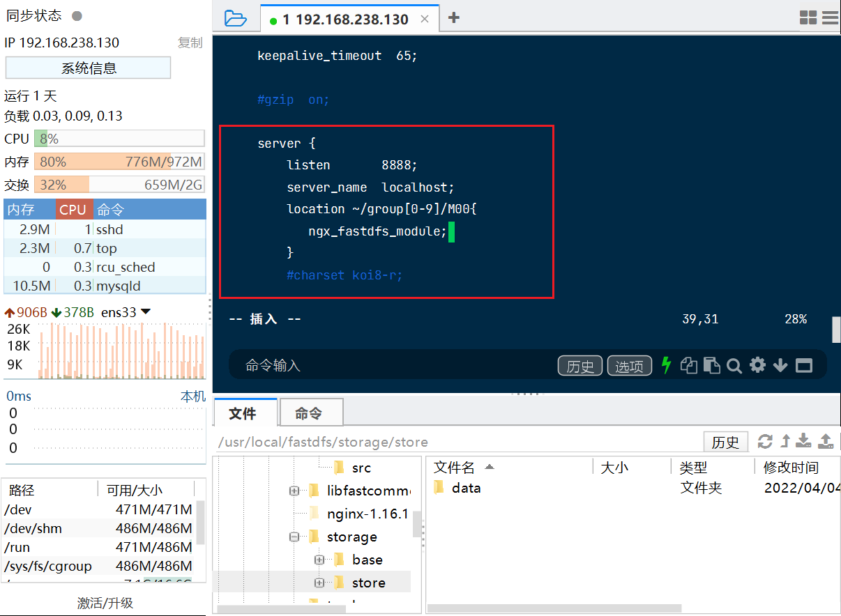Click the file path bar
The width and height of the screenshot is (841, 616).
[457, 442]
